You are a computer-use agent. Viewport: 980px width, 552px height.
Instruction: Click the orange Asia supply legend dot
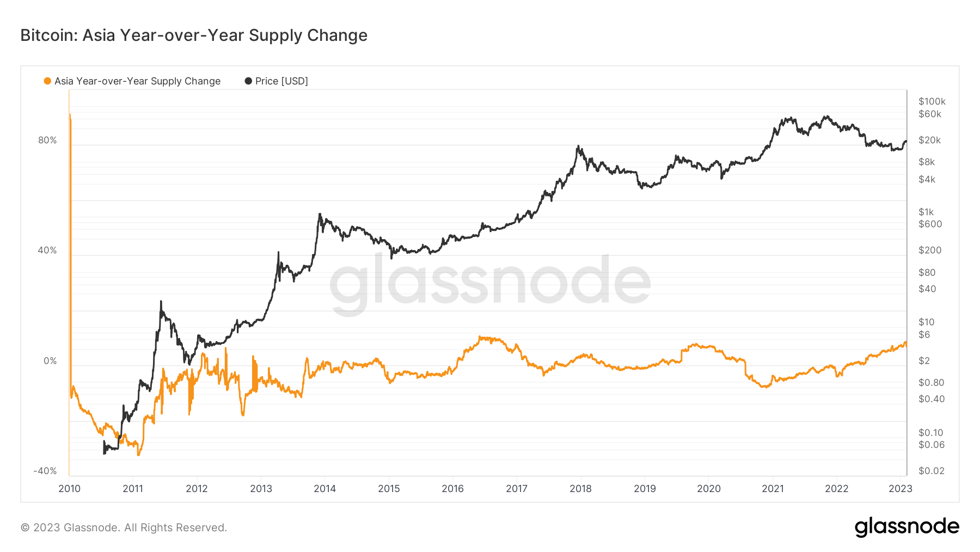pyautogui.click(x=47, y=81)
